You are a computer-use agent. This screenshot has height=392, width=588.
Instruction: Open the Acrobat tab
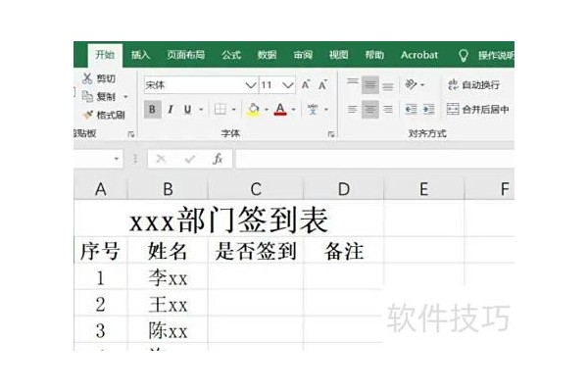click(x=419, y=55)
